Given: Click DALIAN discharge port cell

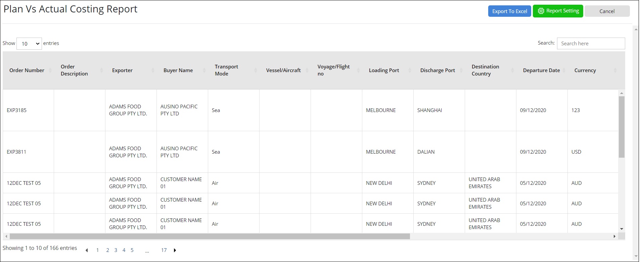Looking at the screenshot, I should tap(439, 152).
